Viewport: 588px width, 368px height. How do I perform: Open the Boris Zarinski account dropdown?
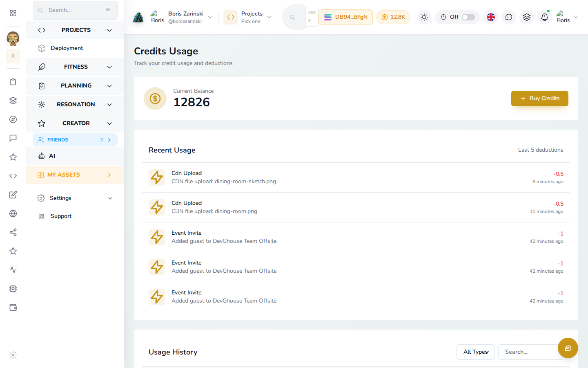tap(181, 17)
